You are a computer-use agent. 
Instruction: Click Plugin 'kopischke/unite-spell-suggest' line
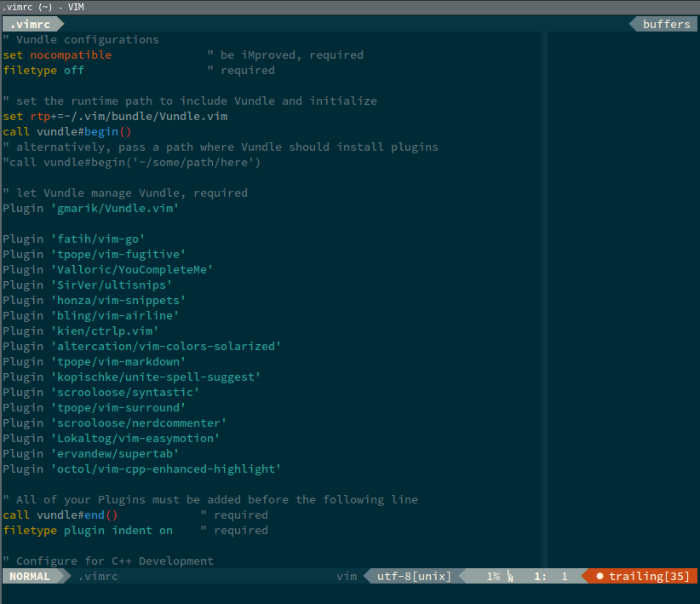point(132,377)
